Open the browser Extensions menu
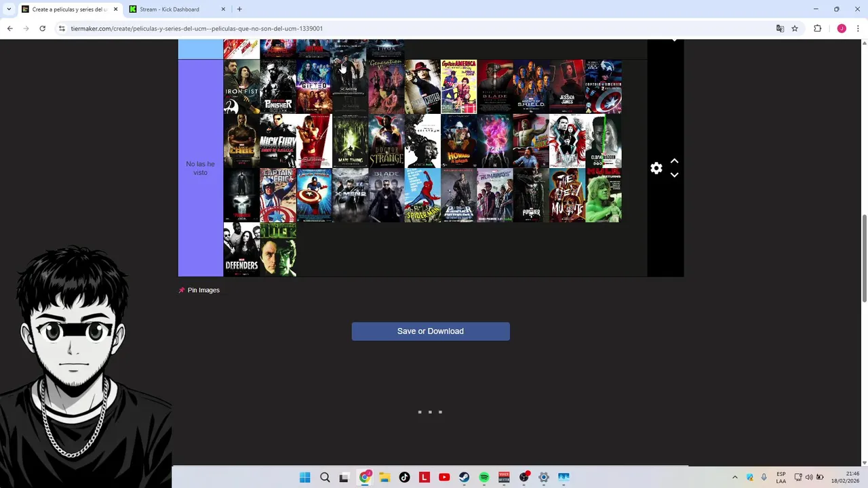Image resolution: width=868 pixels, height=488 pixels. tap(817, 28)
